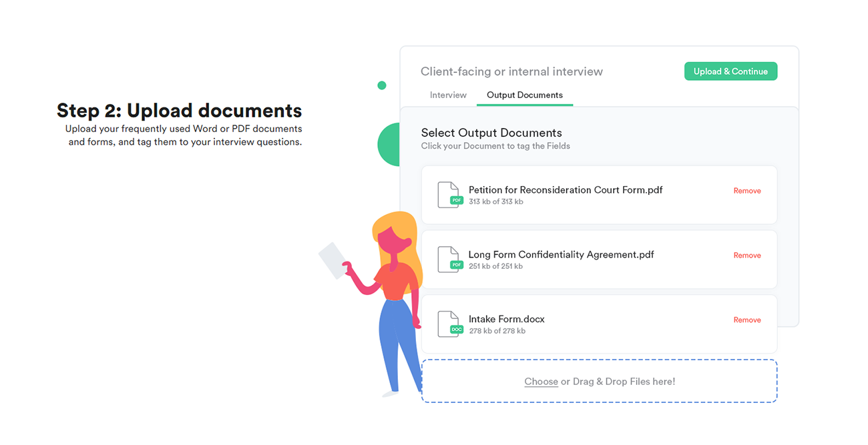Click the PDF icon for Petition for Reconsideration
Viewport: 868px width, 445px height.
pos(449,195)
